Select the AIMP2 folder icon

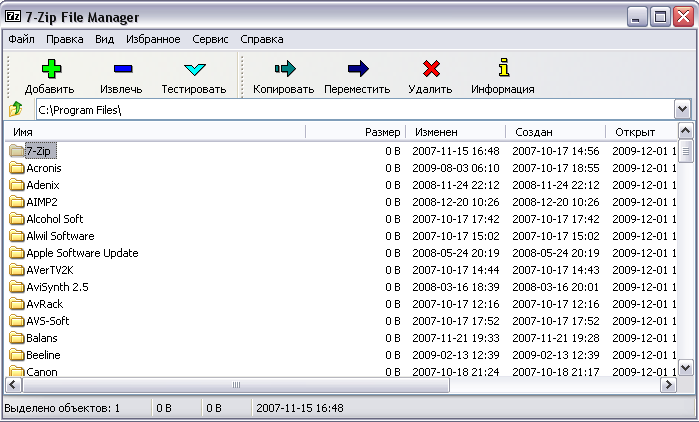click(x=16, y=202)
